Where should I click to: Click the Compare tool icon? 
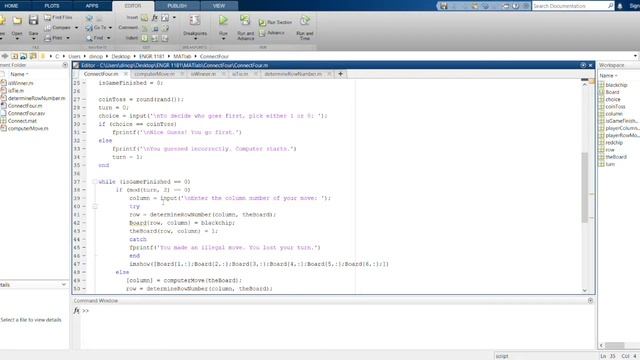pyautogui.click(x=48, y=28)
